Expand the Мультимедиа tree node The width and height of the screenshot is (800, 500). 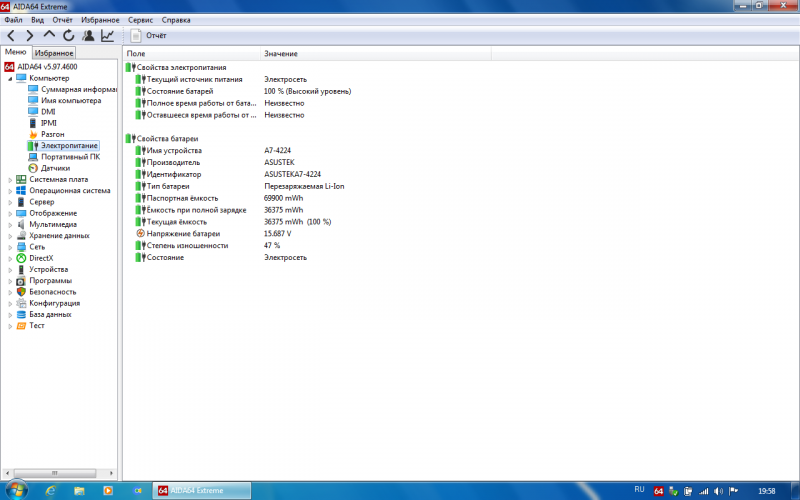coord(10,225)
